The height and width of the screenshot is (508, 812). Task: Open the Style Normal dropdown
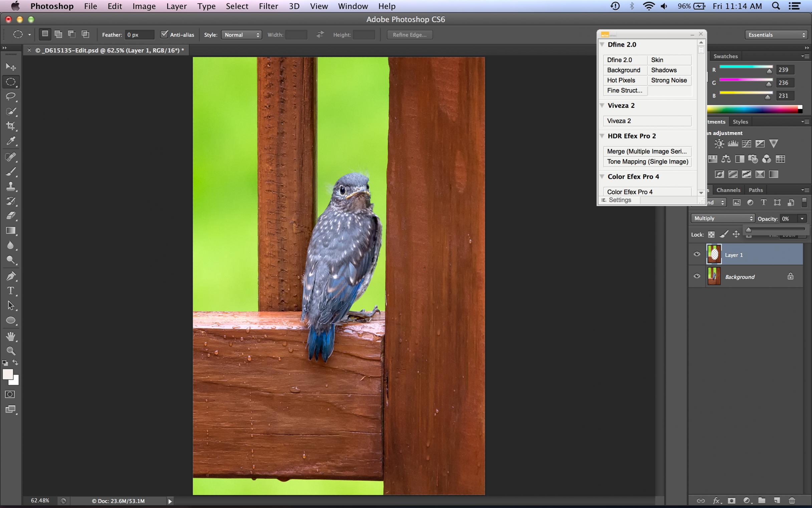[241, 35]
